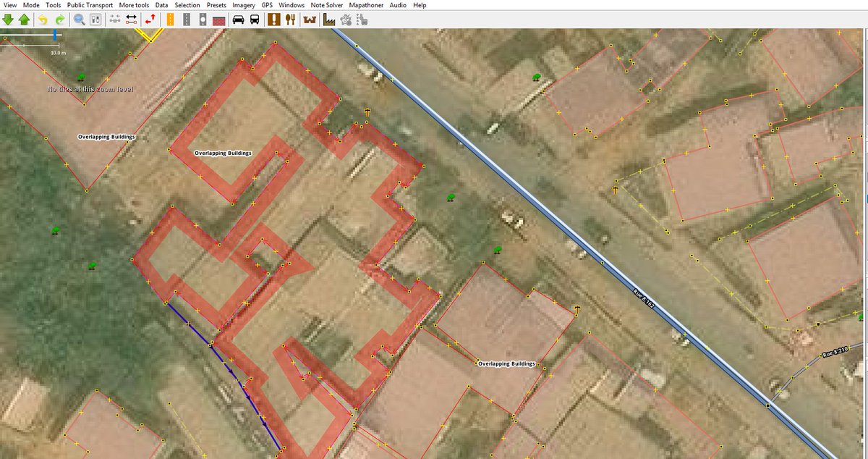Open the Search magnifier tool
Image resolution: width=868 pixels, height=459 pixels.
pos(79,20)
